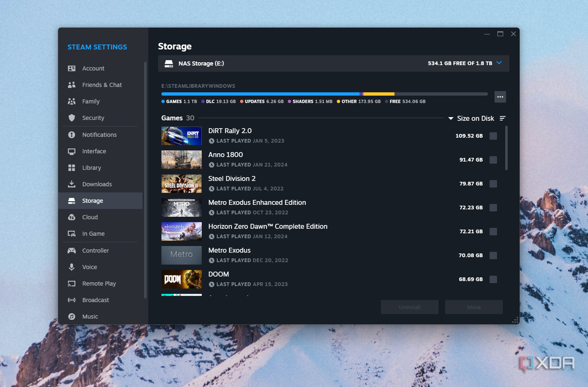
Task: Click the Steel Division 2 thumbnail
Action: coord(182,183)
